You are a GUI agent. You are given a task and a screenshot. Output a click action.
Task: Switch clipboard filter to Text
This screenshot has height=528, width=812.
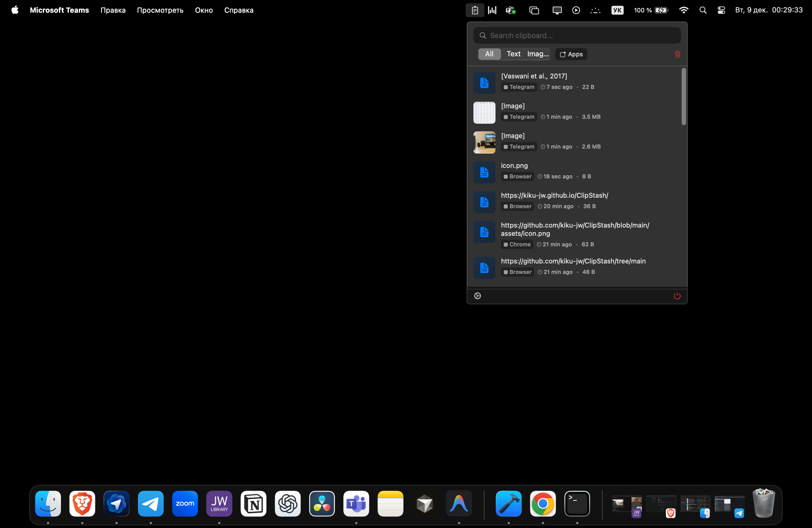[x=513, y=54]
